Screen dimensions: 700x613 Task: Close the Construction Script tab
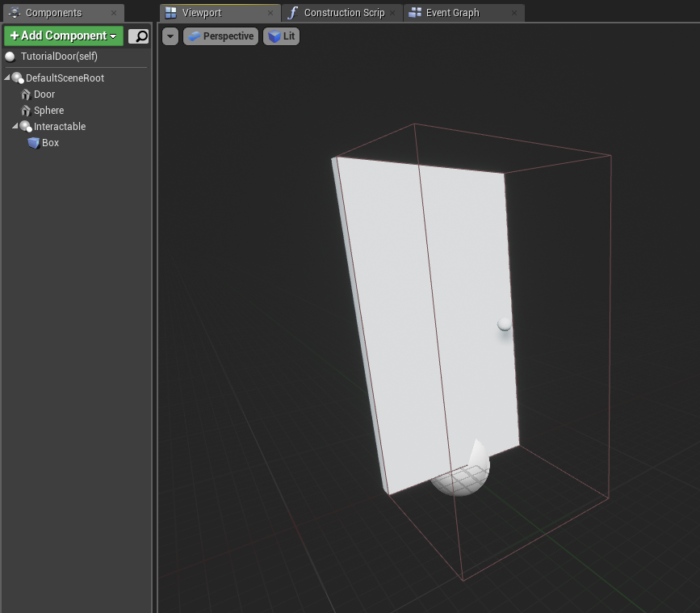[392, 13]
